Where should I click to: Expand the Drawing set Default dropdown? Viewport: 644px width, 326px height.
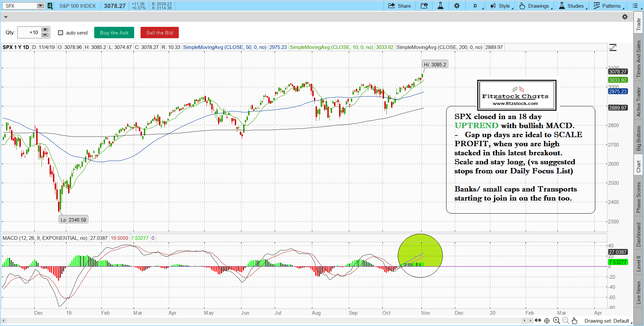click(x=608, y=321)
